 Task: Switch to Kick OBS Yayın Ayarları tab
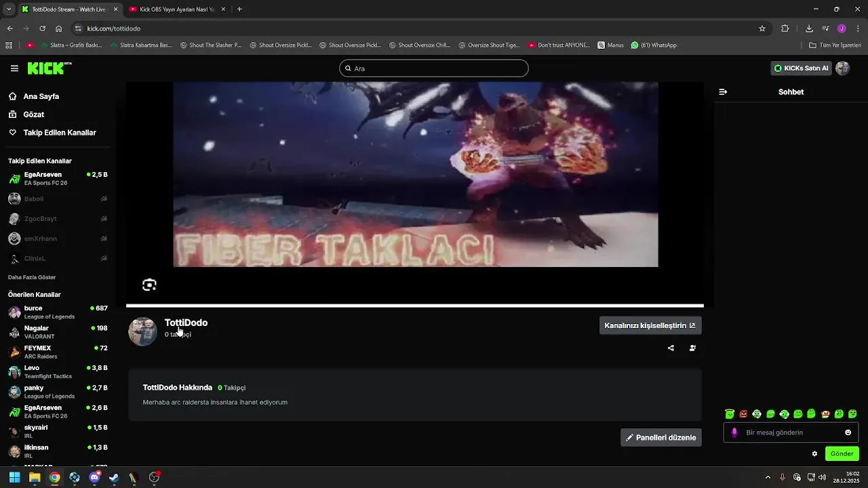(176, 9)
